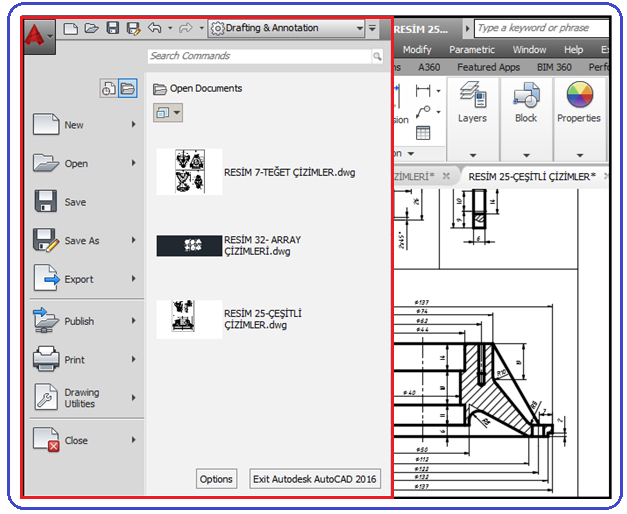Show Open Documents list icon
This screenshot has width=627, height=514.
[x=128, y=88]
